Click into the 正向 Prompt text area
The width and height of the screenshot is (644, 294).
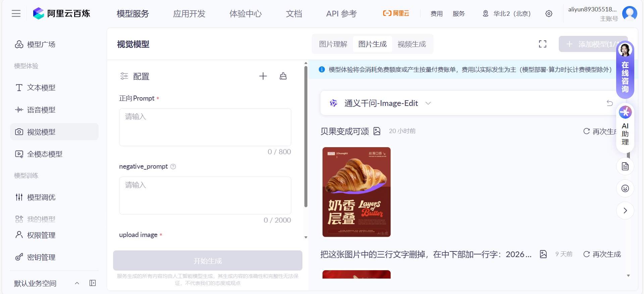[205, 127]
